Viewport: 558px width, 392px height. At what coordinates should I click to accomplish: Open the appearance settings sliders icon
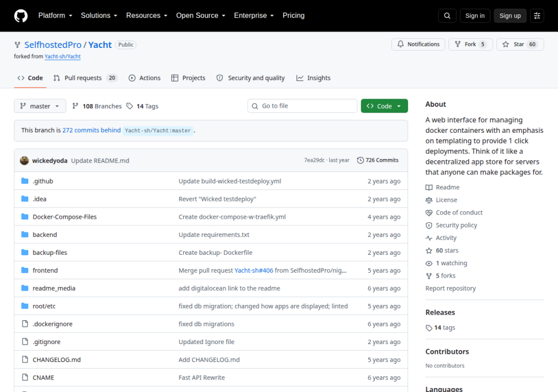537,16
